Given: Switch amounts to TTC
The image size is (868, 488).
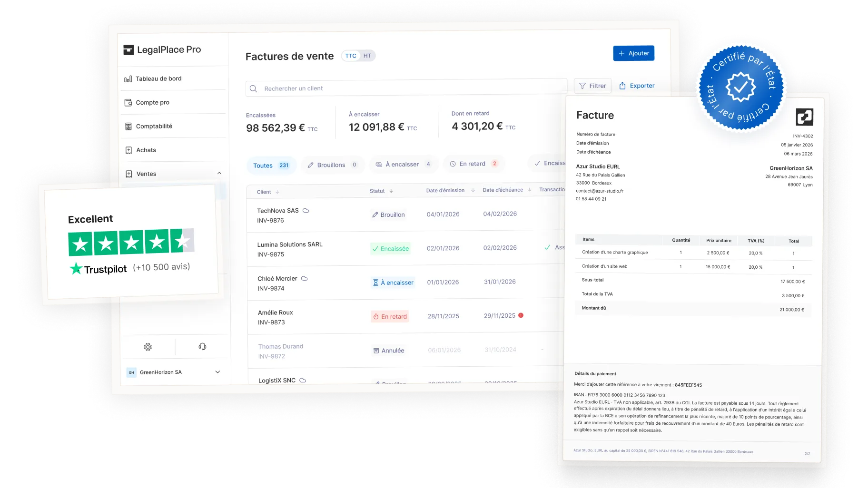Looking at the screenshot, I should coord(351,56).
